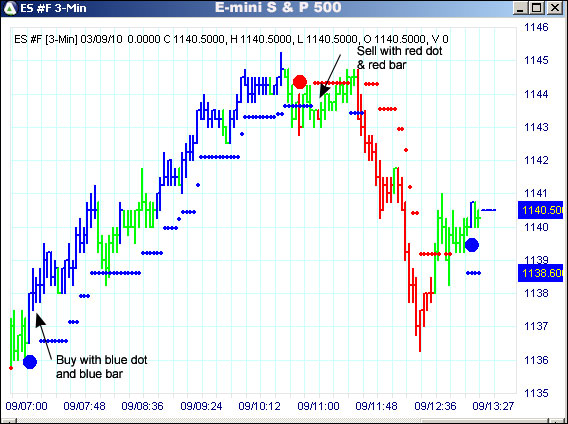Click the 09/07:48 time axis label
568x424 pixels.
tap(84, 406)
